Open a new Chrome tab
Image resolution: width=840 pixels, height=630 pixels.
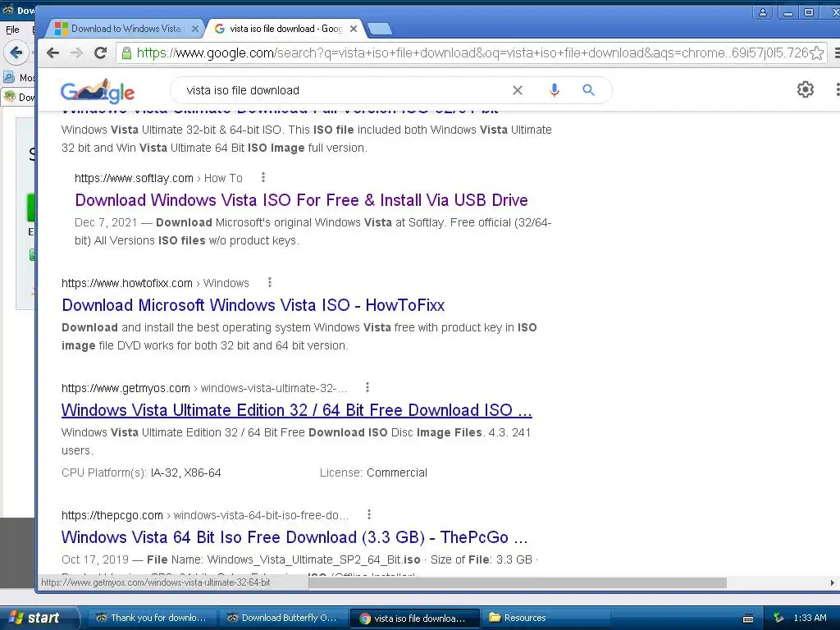point(380,29)
